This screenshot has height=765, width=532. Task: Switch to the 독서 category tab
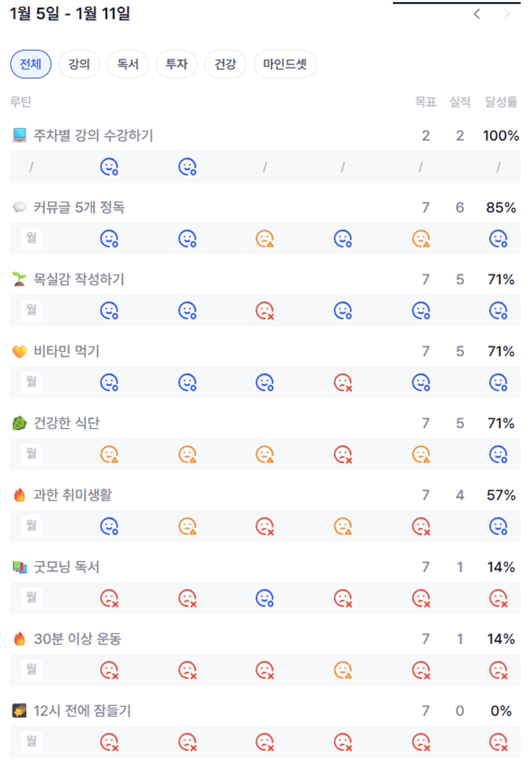(127, 64)
